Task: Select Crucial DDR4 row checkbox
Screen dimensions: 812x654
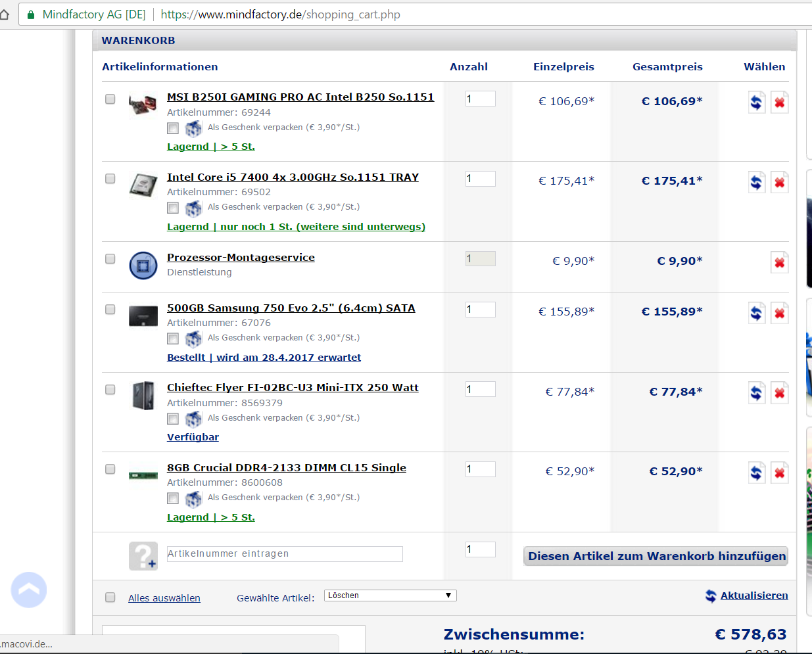Action: click(x=110, y=469)
